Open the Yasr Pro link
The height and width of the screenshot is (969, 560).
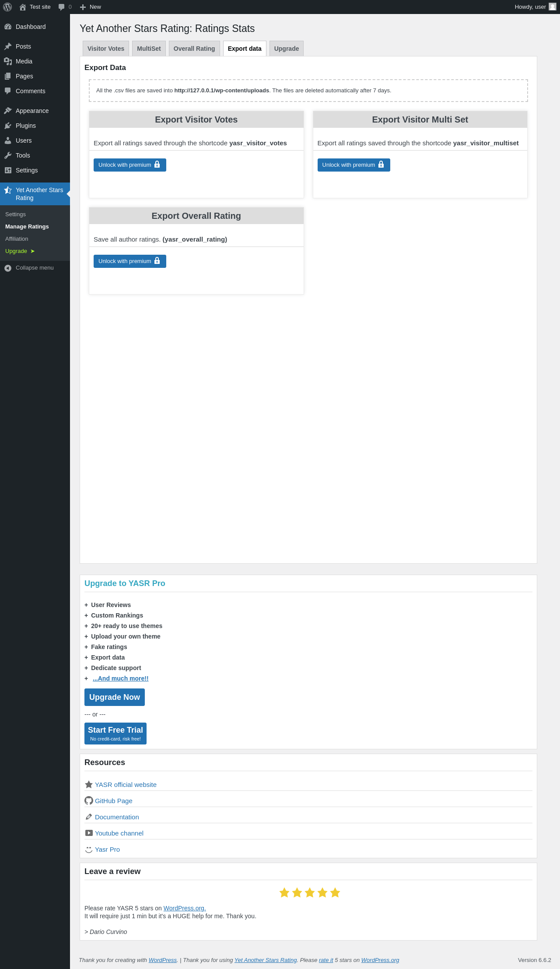click(107, 850)
